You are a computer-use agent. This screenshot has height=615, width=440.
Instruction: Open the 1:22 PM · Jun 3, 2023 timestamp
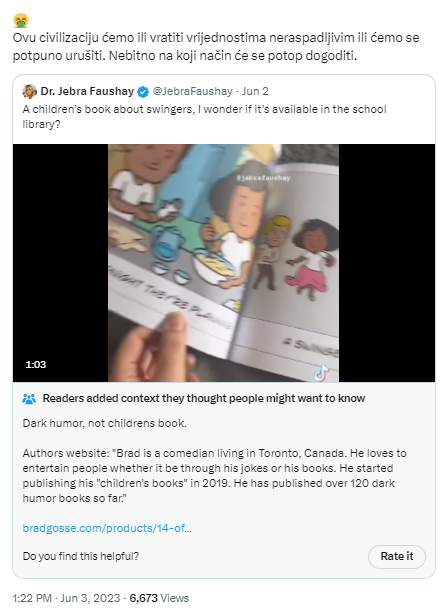66,598
